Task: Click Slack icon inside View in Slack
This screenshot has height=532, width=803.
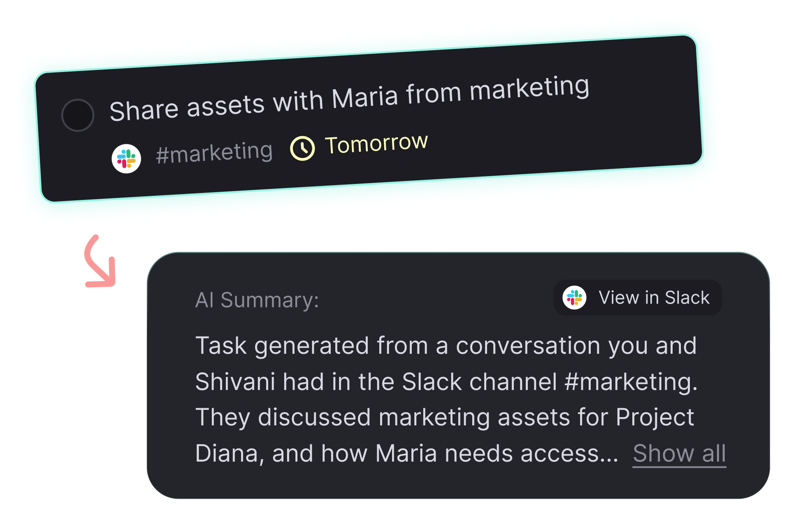Action: click(574, 297)
